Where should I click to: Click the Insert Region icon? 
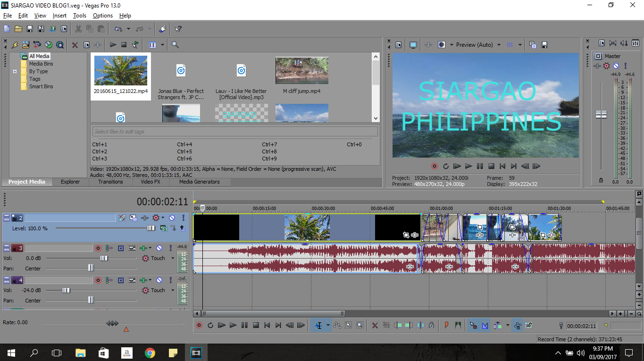[458, 325]
